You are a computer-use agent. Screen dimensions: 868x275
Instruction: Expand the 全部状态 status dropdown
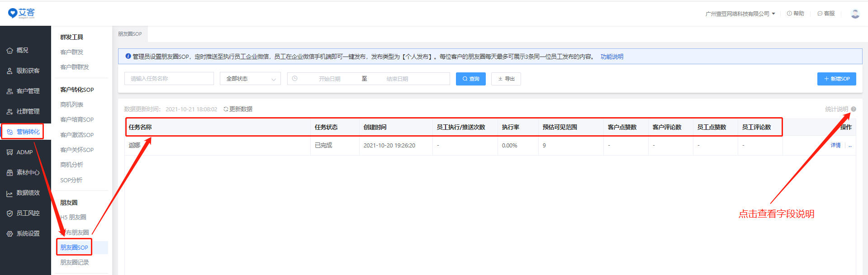click(250, 79)
